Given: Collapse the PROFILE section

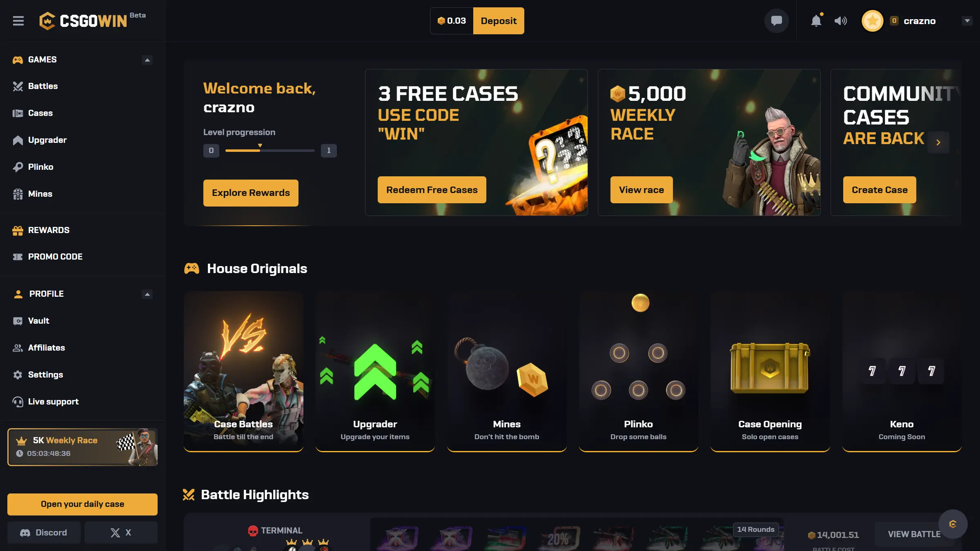Looking at the screenshot, I should (x=147, y=294).
